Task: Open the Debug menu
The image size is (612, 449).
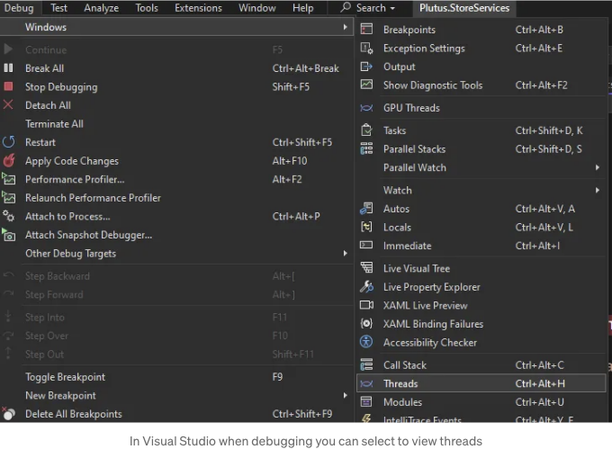Action: (19, 8)
